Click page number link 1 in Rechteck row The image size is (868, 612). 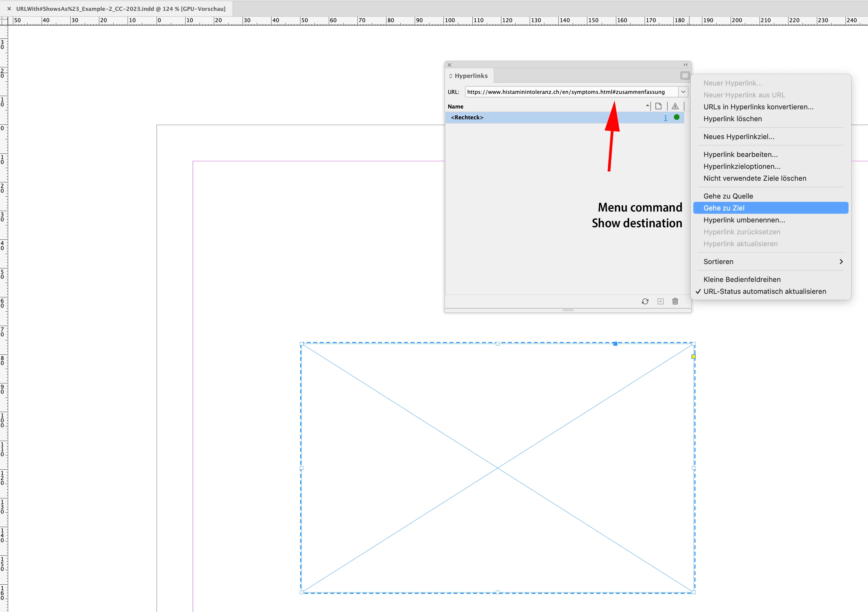665,118
